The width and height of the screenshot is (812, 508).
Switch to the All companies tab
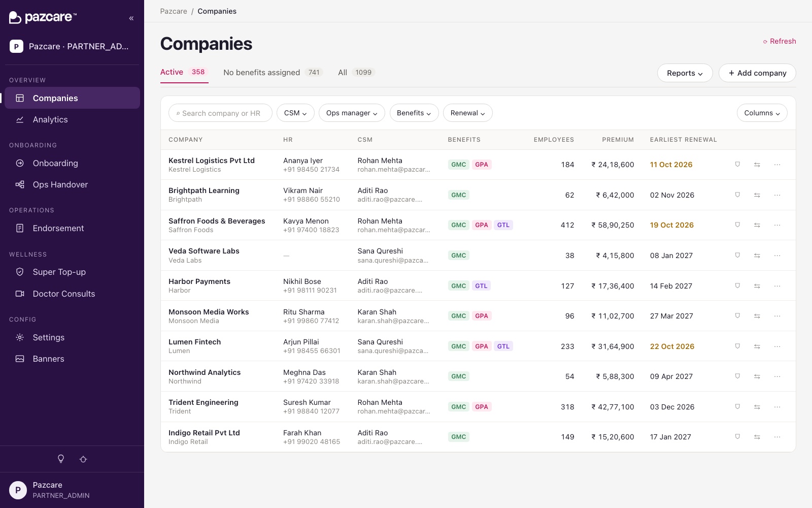(356, 72)
